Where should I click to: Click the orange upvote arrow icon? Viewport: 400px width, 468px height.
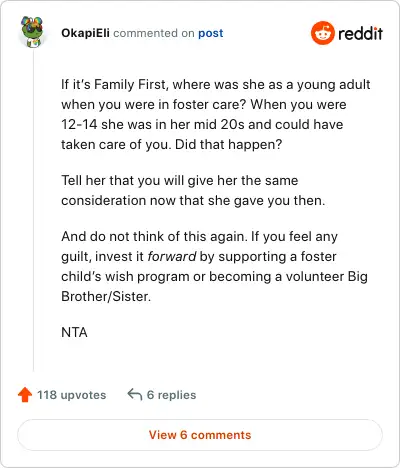coord(25,395)
